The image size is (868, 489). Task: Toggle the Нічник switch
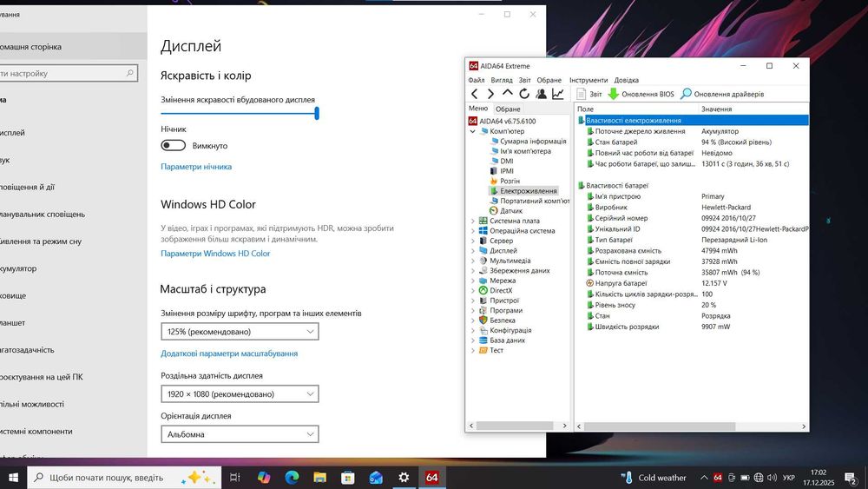(x=174, y=145)
